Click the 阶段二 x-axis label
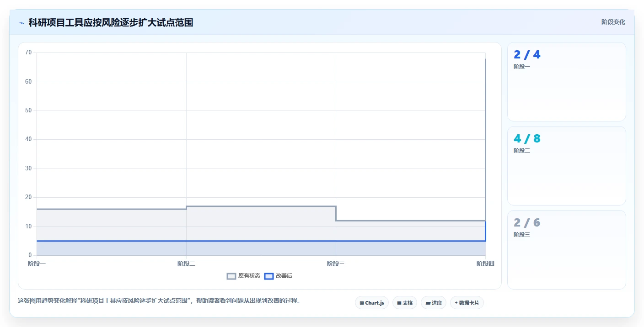Screen dimensions: 644x327 186,264
